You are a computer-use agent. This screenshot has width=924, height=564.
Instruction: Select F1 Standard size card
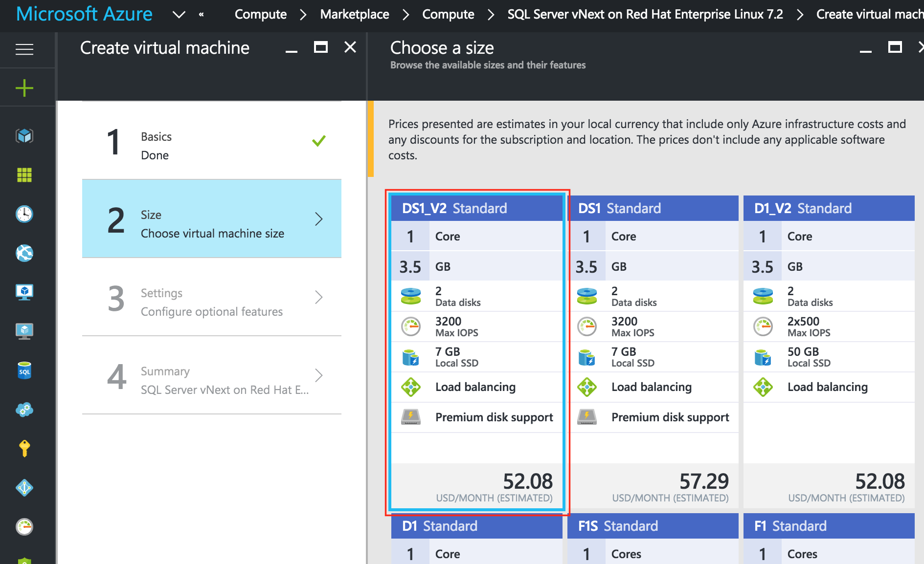[x=829, y=539]
